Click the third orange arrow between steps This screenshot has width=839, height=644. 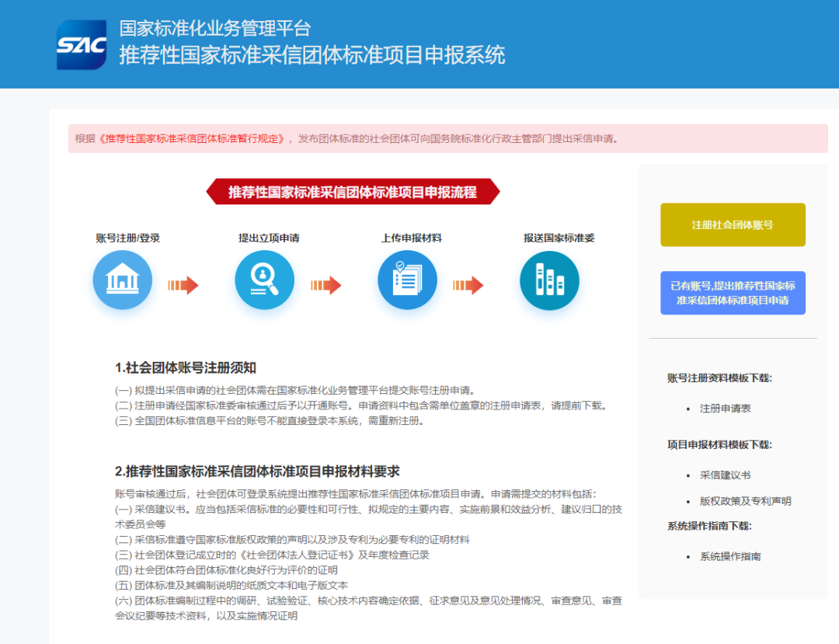pos(468,286)
